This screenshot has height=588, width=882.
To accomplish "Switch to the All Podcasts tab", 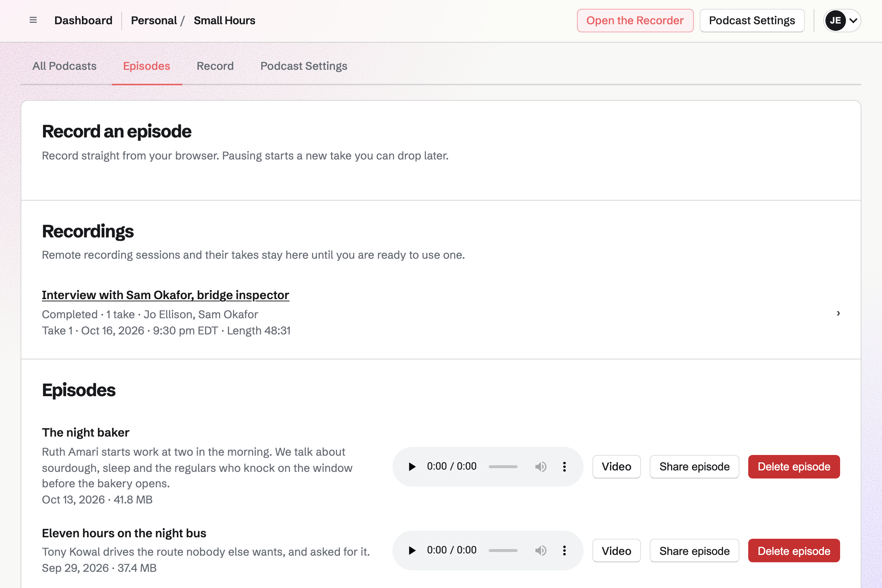I will (x=65, y=66).
